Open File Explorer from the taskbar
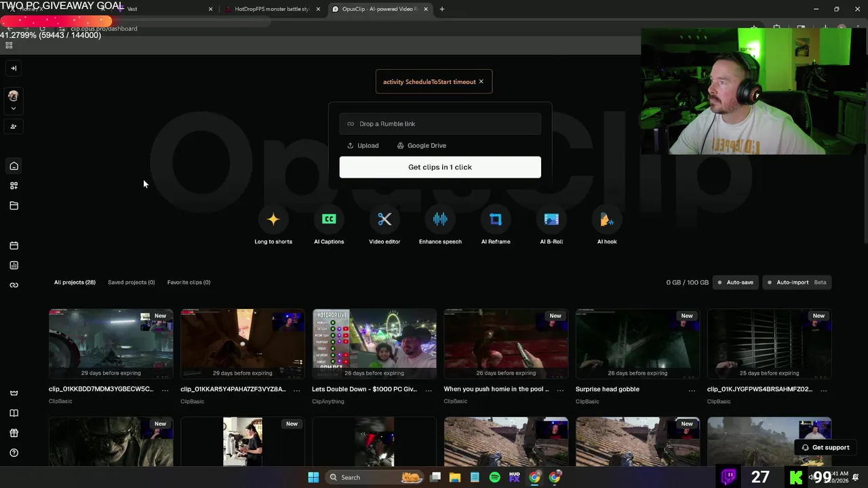The width and height of the screenshot is (868, 488). (x=455, y=477)
